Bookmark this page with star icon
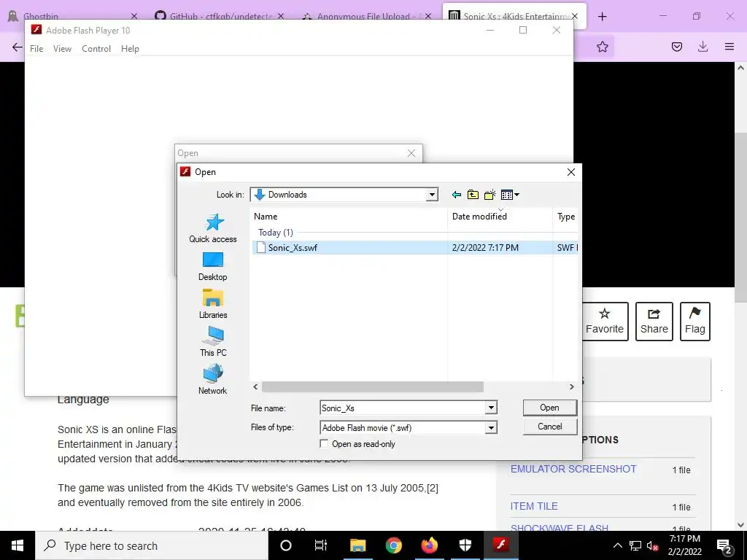 (x=603, y=47)
